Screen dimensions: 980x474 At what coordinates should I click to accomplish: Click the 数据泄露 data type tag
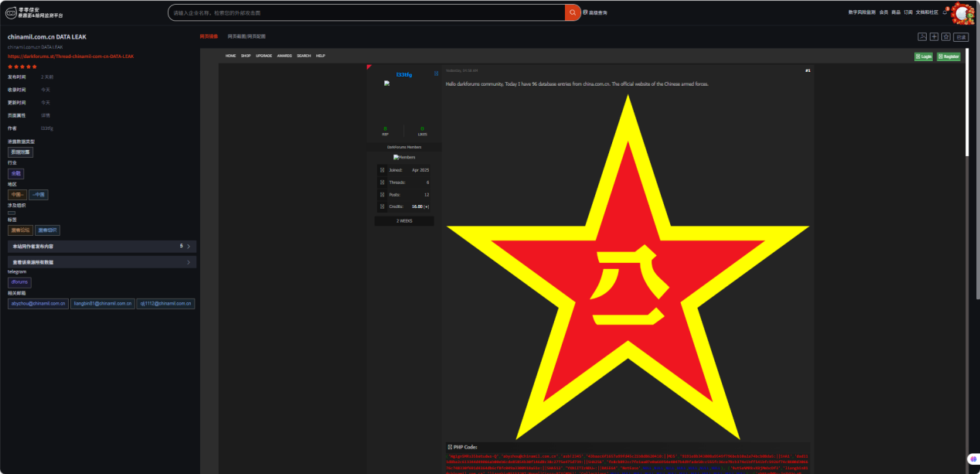20,152
